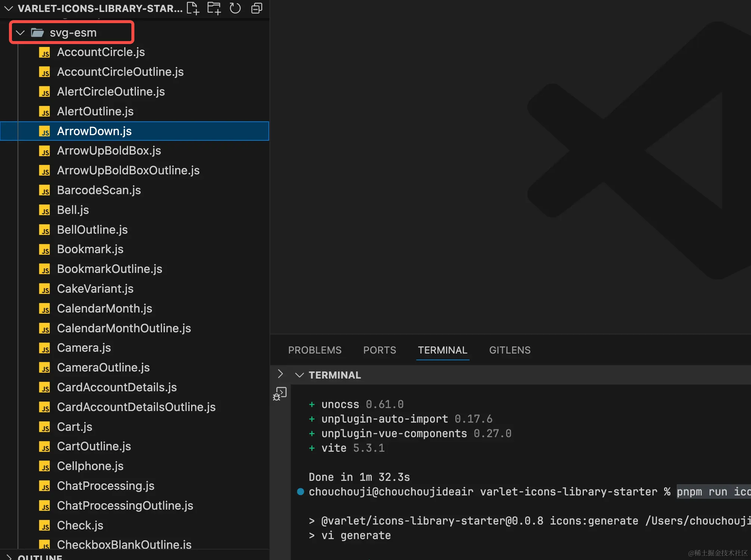Collapse the TERMINAL group chevron

click(x=299, y=375)
